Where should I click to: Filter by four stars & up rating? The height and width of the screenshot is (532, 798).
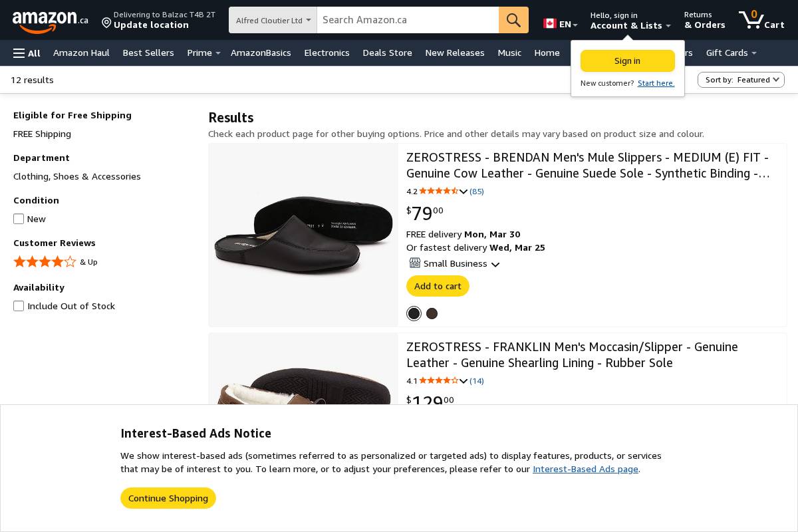point(45,262)
